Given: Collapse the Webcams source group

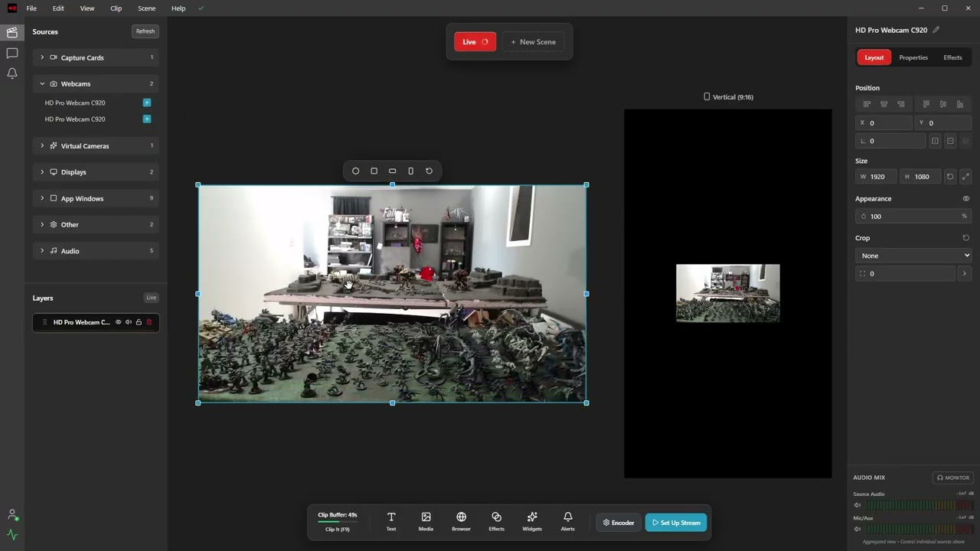Looking at the screenshot, I should (96, 83).
